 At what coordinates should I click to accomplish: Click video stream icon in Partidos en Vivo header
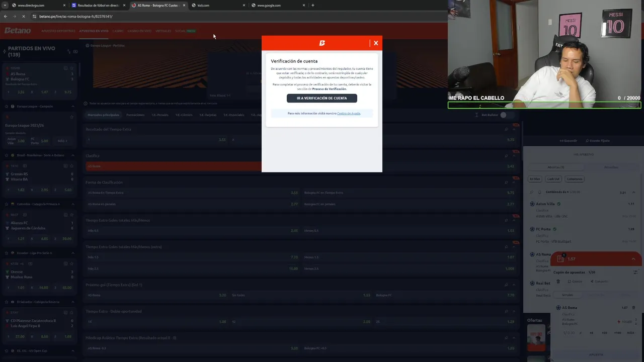[75, 51]
